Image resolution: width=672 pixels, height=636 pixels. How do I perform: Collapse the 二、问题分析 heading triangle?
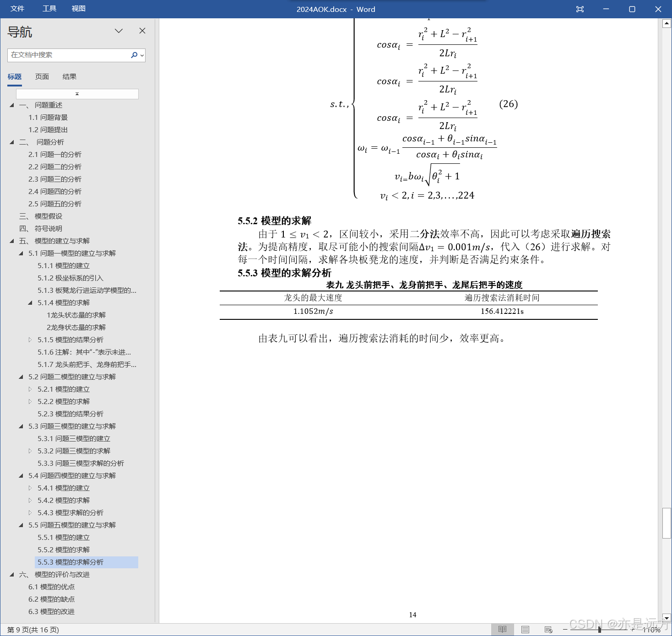point(12,142)
